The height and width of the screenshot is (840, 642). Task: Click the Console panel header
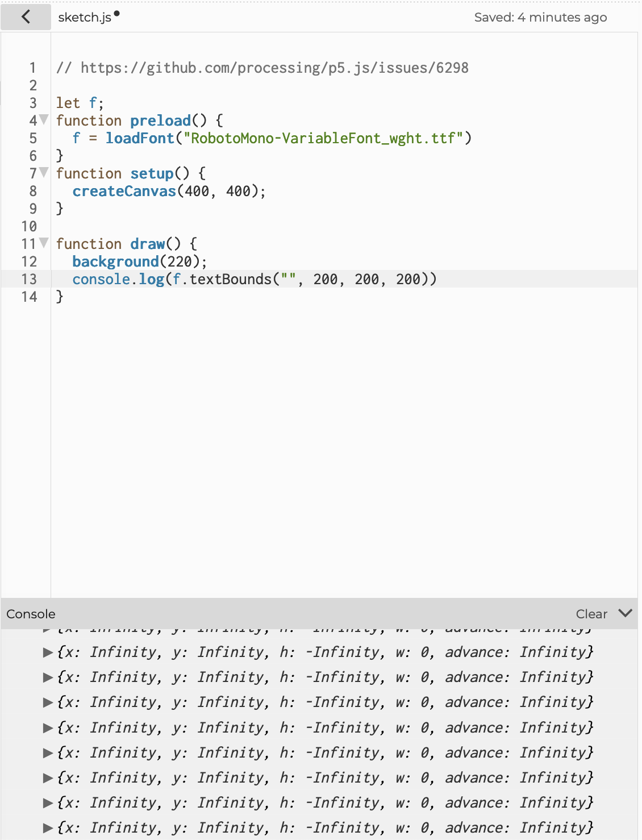coord(30,614)
